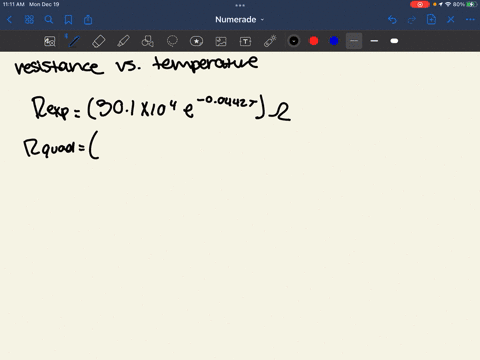
Task: Tap the time 11:11 AM
Action: click(x=14, y=4)
